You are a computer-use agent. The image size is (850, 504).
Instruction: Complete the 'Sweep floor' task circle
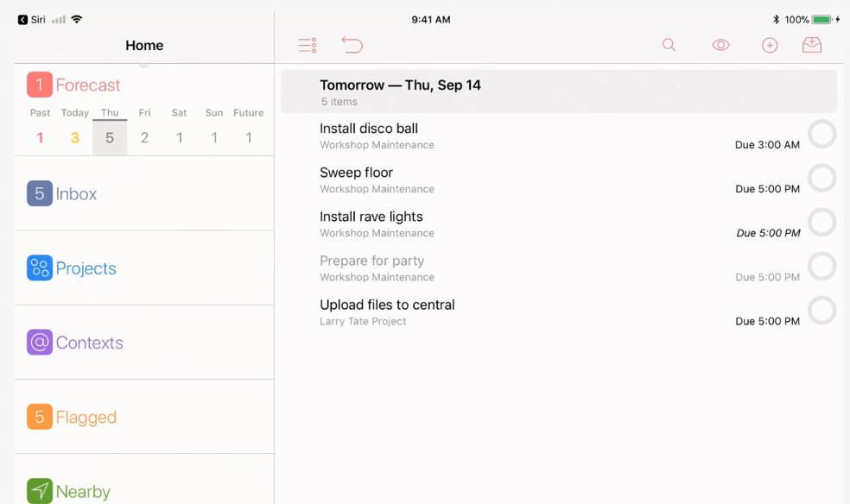(821, 178)
